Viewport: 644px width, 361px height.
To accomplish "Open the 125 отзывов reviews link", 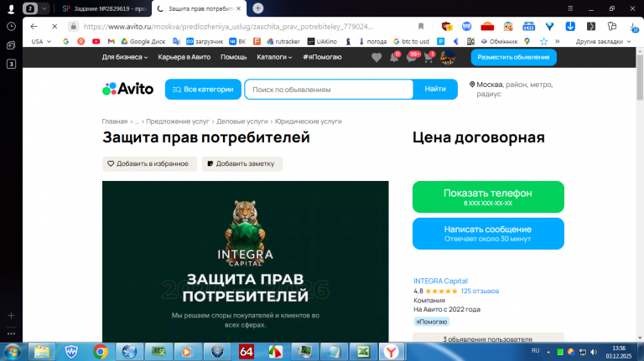I will pyautogui.click(x=480, y=291).
